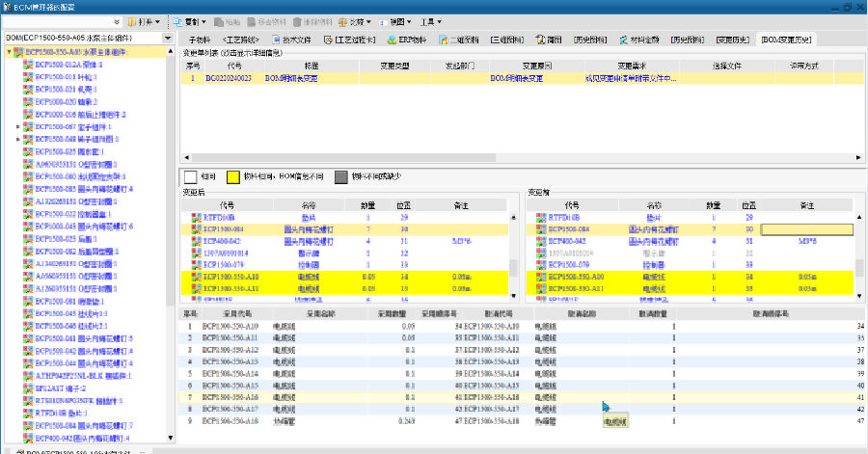Click the yellow legend color swatch
Image resolution: width=868 pixels, height=454 pixels.
click(x=232, y=177)
